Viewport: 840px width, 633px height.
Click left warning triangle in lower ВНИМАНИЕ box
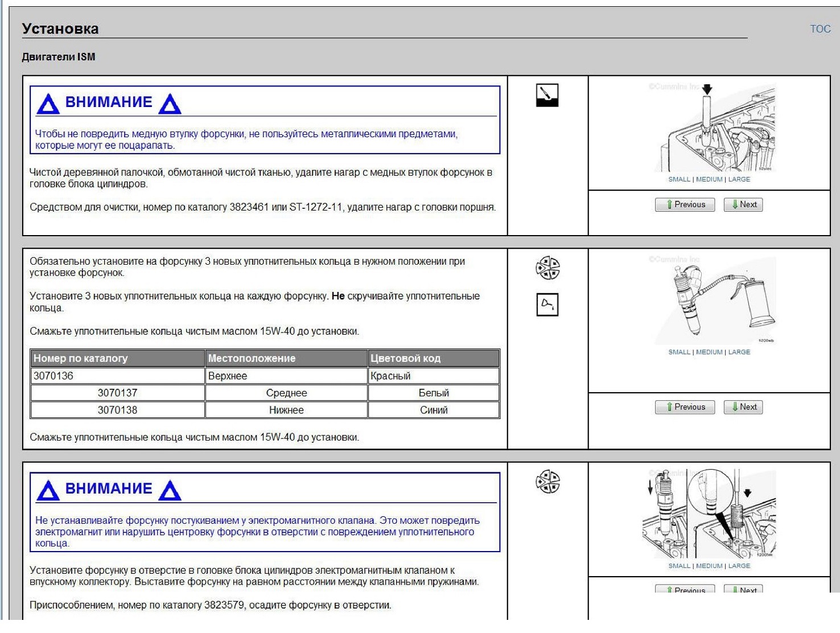(48, 490)
